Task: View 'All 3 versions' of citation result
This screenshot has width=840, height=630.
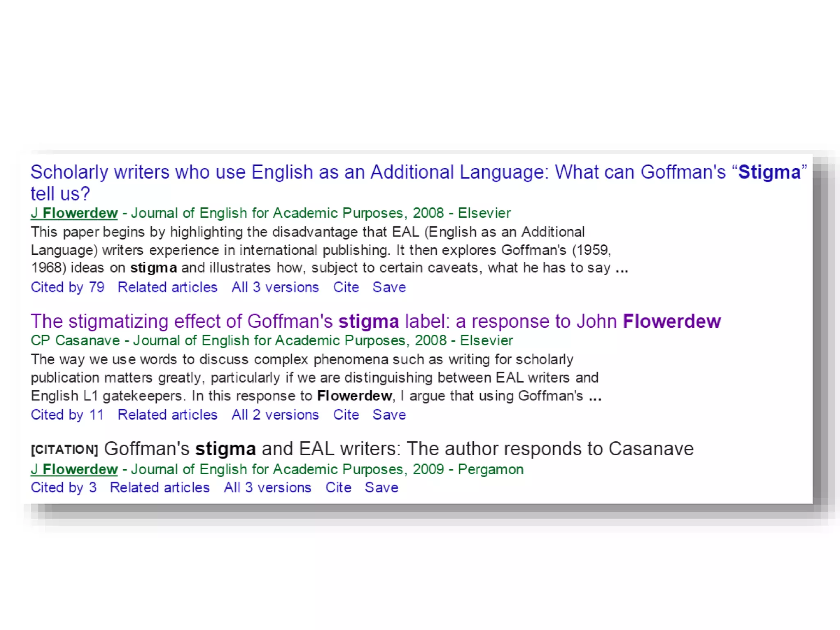Action: [x=267, y=487]
